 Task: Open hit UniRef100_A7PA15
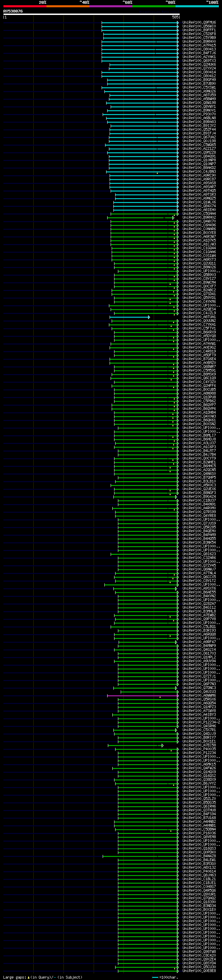click(x=199, y=45)
